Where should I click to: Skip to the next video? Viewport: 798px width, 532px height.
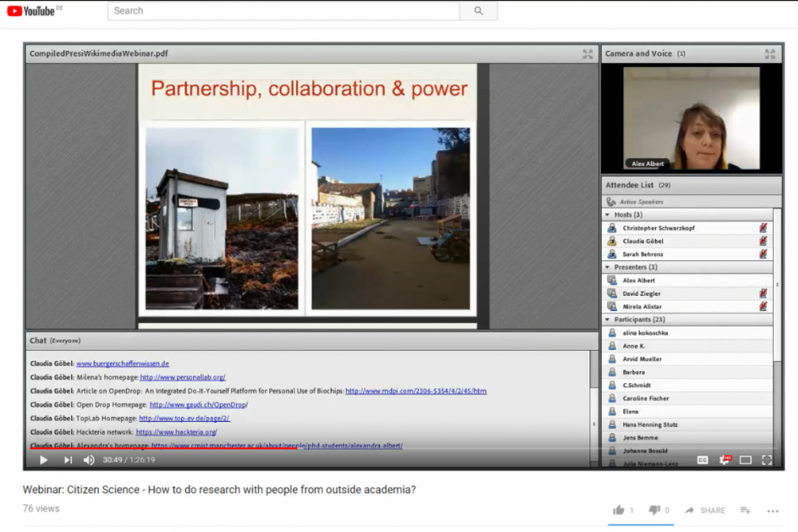click(68, 459)
